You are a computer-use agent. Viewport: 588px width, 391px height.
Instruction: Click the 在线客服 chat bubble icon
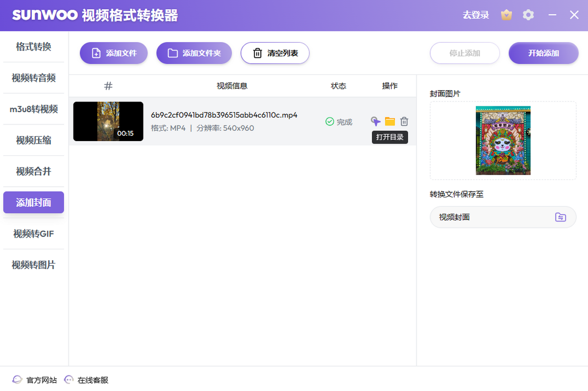pos(69,379)
